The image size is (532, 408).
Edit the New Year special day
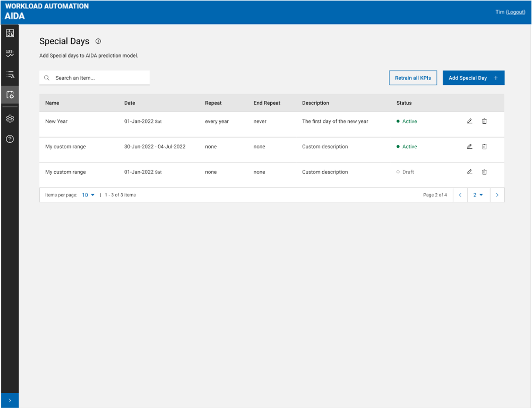469,121
